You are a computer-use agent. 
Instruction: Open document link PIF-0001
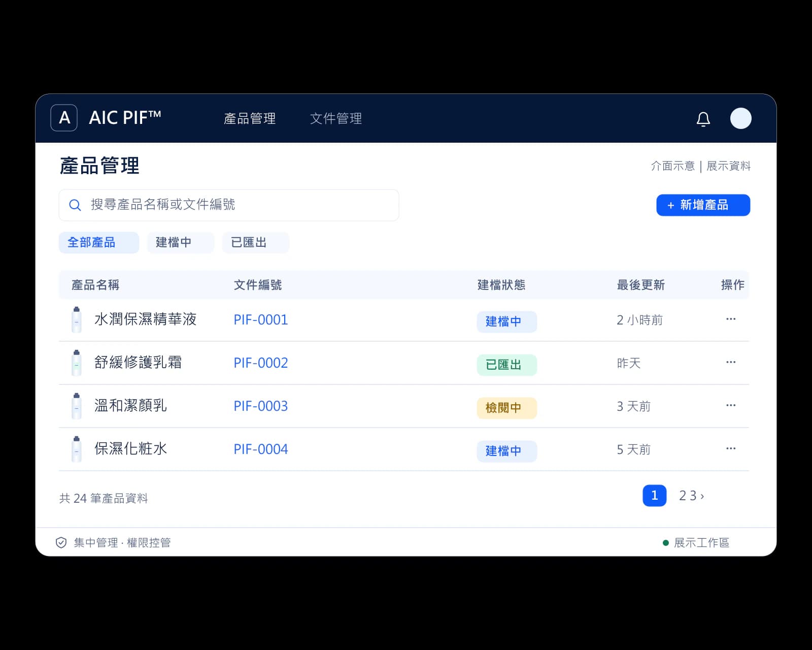[x=261, y=320]
